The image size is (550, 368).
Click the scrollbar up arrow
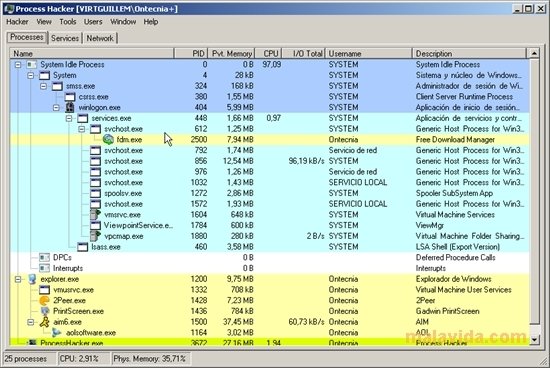[534, 54]
